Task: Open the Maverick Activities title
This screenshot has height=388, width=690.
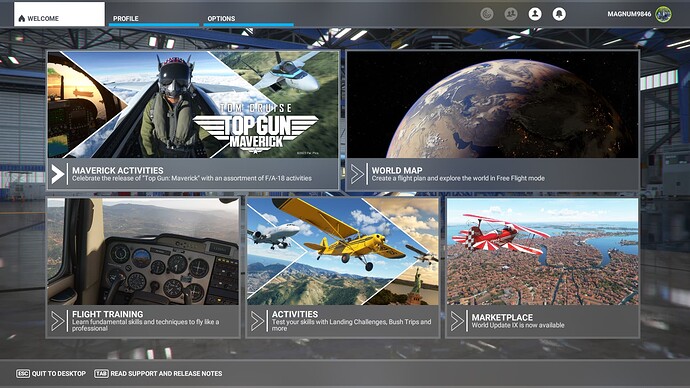Action: click(117, 170)
